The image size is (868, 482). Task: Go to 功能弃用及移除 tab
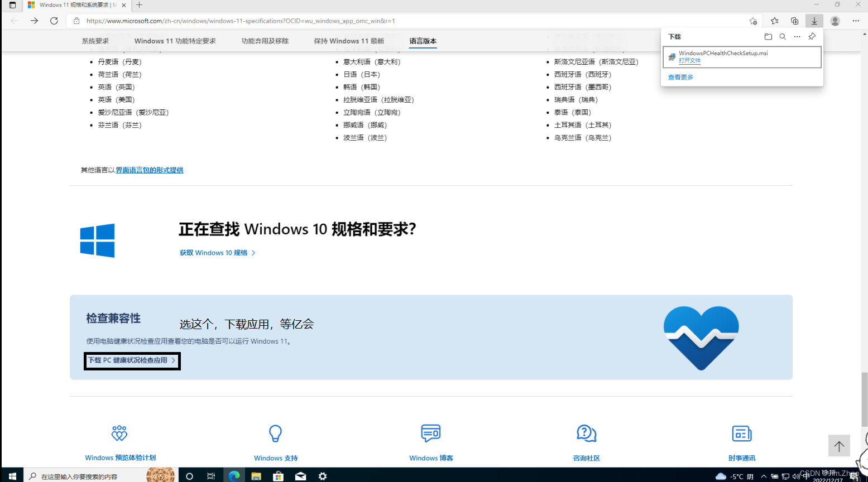point(265,41)
